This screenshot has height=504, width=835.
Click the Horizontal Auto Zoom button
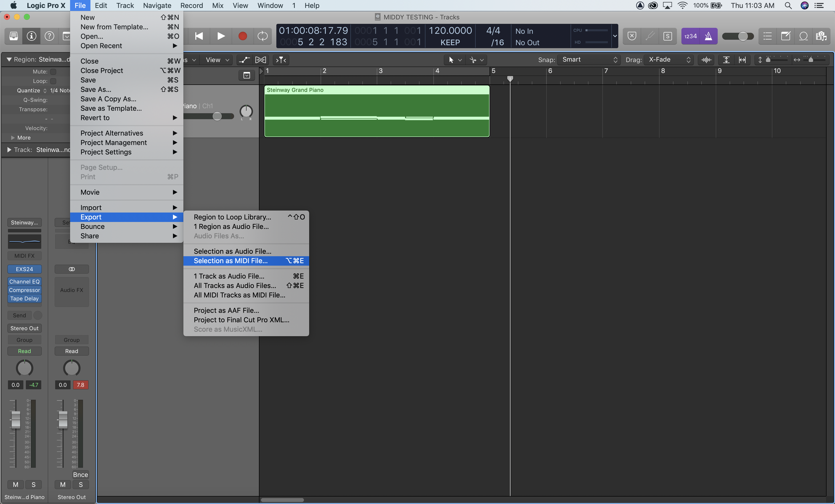coord(742,60)
